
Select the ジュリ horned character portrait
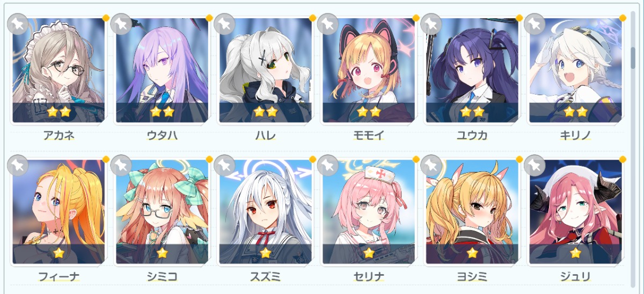pyautogui.click(x=575, y=212)
